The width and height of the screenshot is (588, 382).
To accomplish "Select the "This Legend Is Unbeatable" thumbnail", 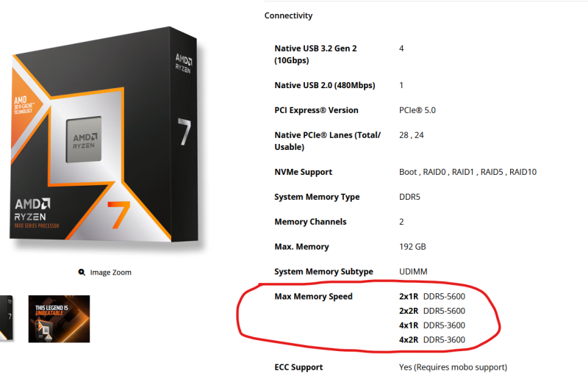I will coord(59,319).
